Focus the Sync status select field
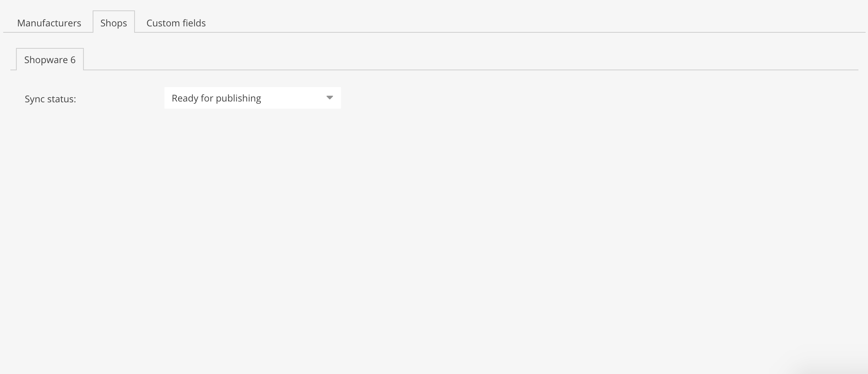868x374 pixels. point(252,98)
